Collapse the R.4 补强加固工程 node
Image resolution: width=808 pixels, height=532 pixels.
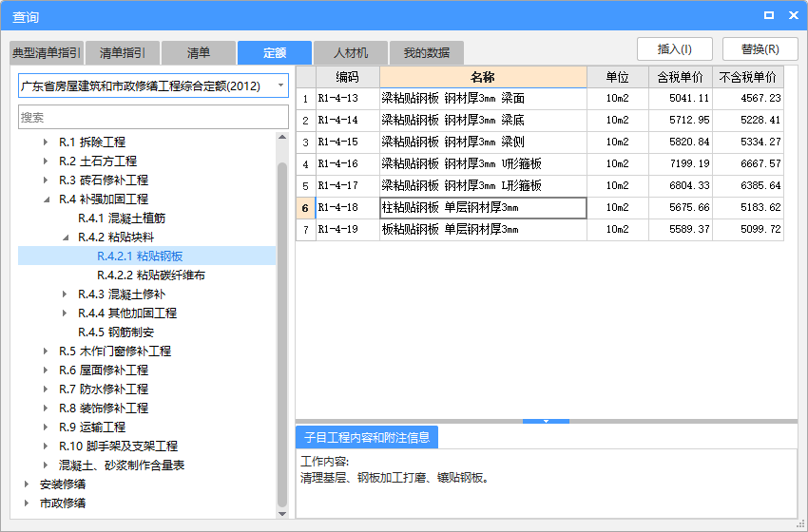coord(47,199)
